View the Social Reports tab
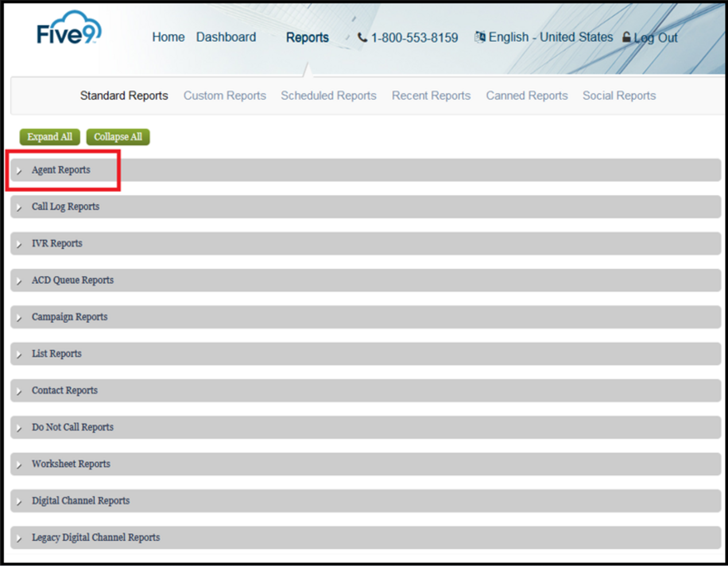Image resolution: width=728 pixels, height=566 pixels. coord(619,95)
